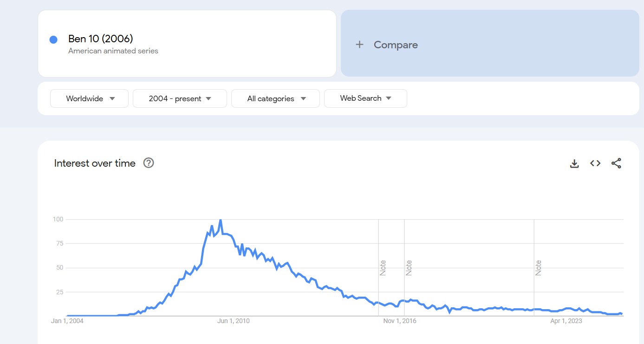The height and width of the screenshot is (344, 644).
Task: Click the Compare label to add a term
Action: coord(396,45)
